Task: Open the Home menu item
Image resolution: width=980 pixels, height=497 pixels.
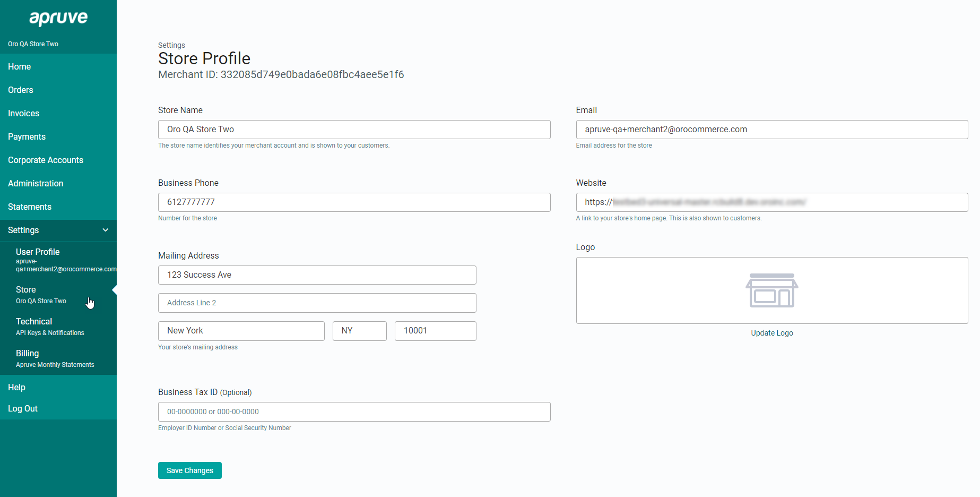Action: point(58,66)
